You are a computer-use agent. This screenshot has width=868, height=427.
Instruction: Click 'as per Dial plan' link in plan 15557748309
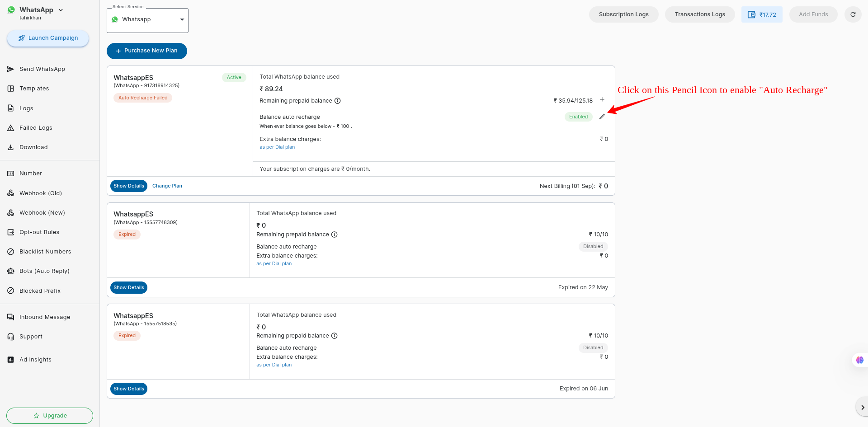tap(274, 263)
